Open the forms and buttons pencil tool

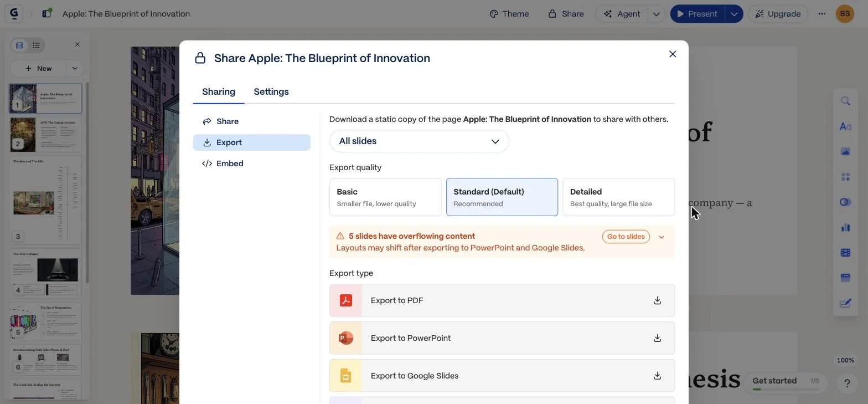click(845, 303)
